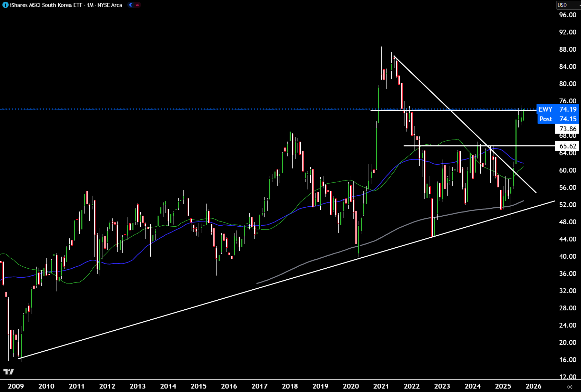Viewport: 581px width, 392px height.
Task: Select the 65.62 horizontal line price label
Action: pos(568,146)
